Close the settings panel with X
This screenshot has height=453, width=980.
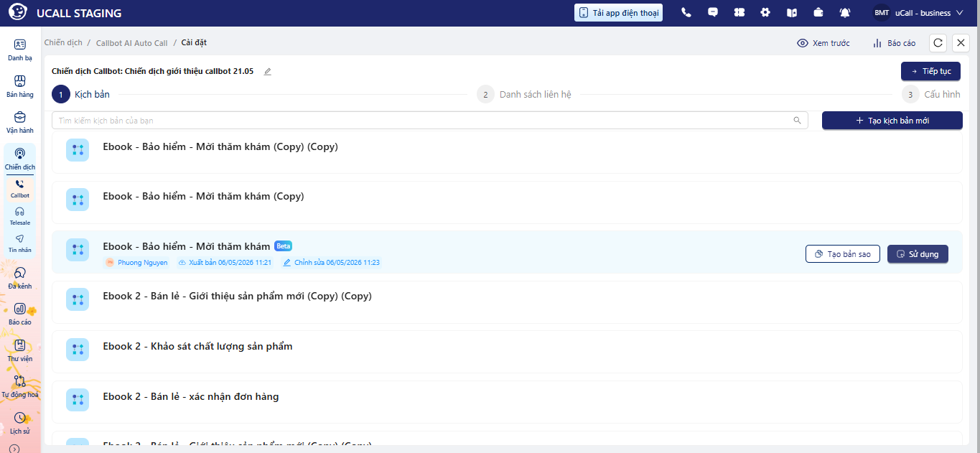[961, 43]
